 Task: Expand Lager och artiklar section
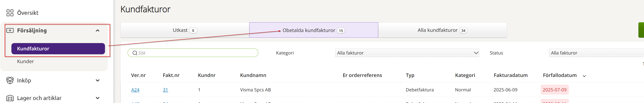98,98
